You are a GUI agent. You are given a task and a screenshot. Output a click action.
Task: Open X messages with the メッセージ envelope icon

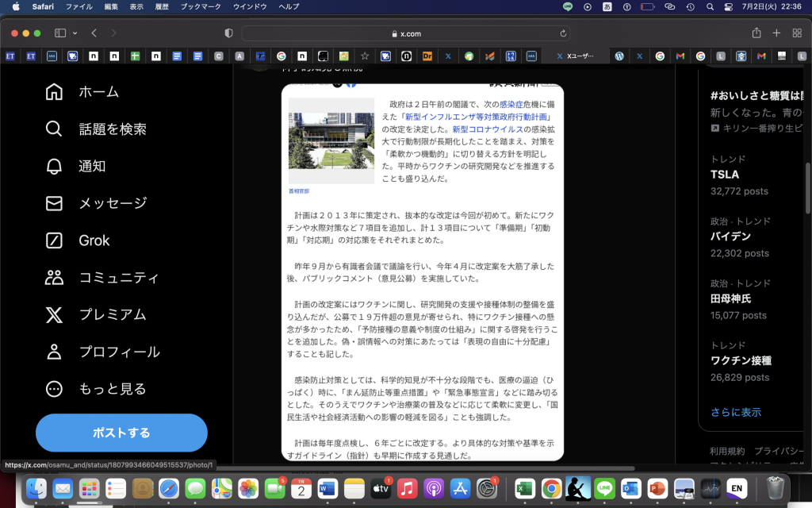(54, 202)
